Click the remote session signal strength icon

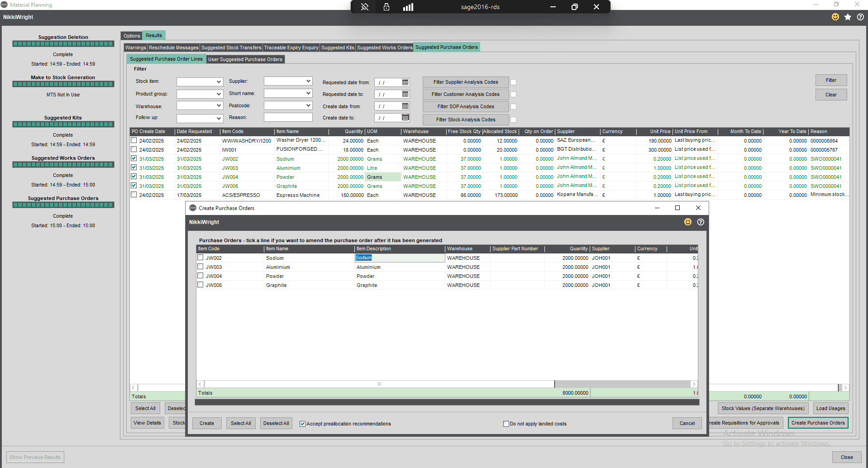[408, 7]
